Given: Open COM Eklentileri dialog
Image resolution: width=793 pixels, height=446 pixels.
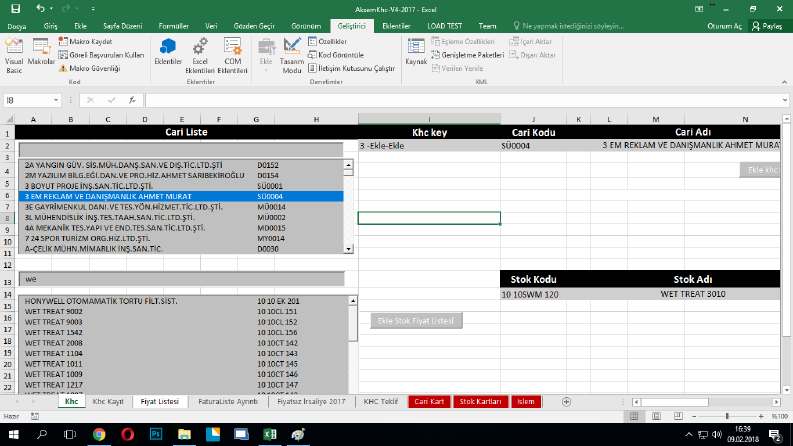Looking at the screenshot, I should click(233, 56).
